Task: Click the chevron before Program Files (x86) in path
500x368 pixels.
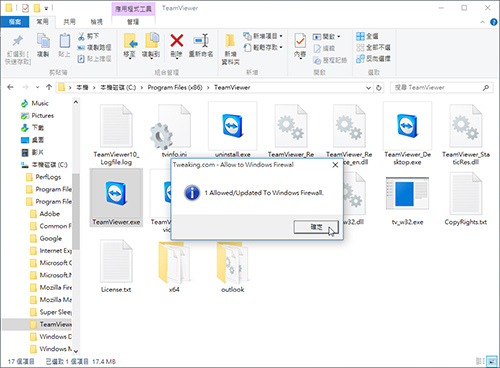Action: [x=142, y=88]
